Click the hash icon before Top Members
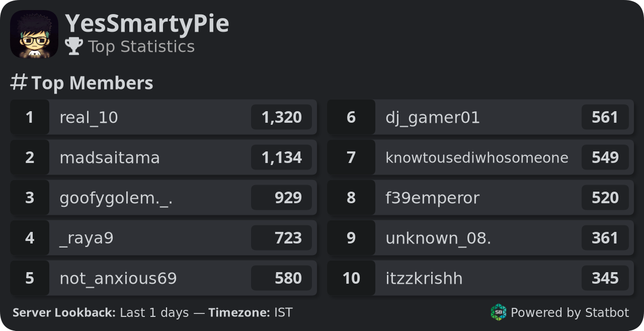Image resolution: width=644 pixels, height=331 pixels. click(x=19, y=82)
